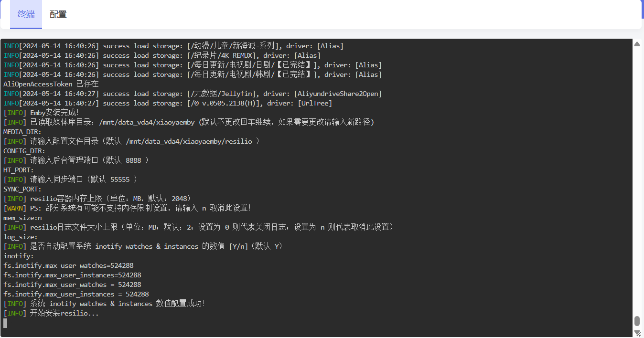Click the '开始安装resilio...' line

pos(51,314)
